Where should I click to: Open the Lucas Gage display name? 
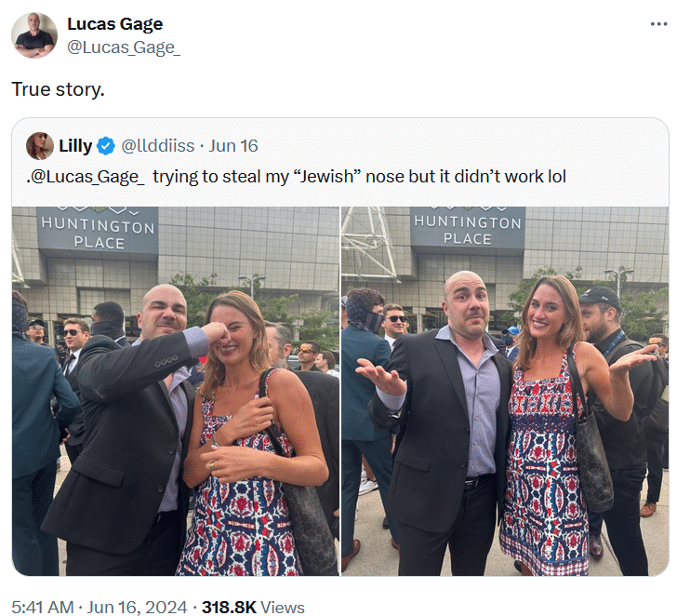click(x=115, y=24)
